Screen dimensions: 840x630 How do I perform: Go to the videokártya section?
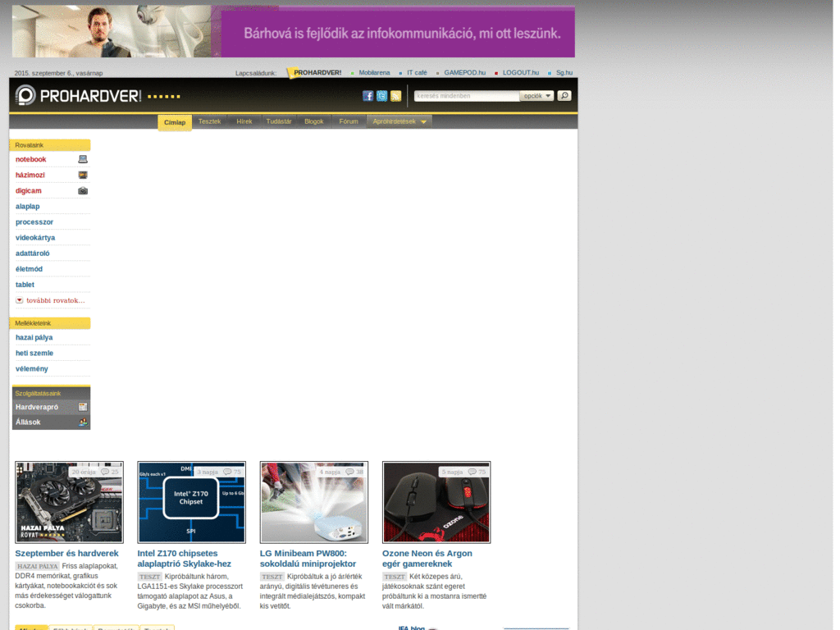35,238
